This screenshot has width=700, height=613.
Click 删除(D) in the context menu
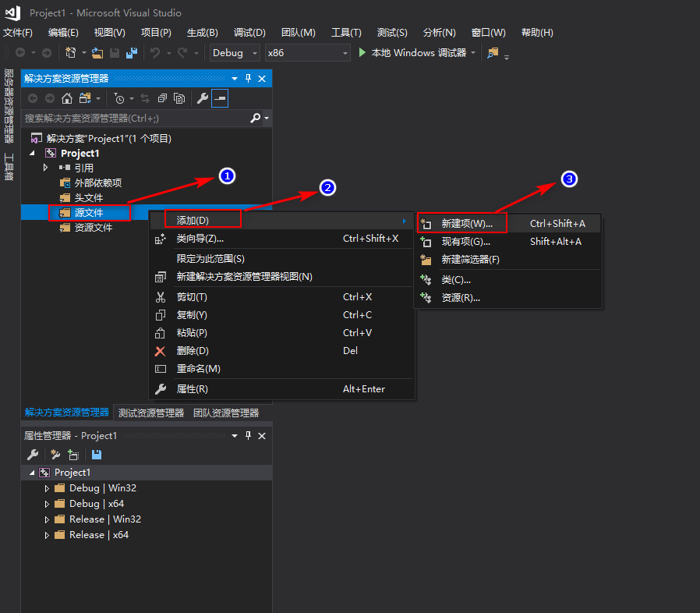click(280, 351)
